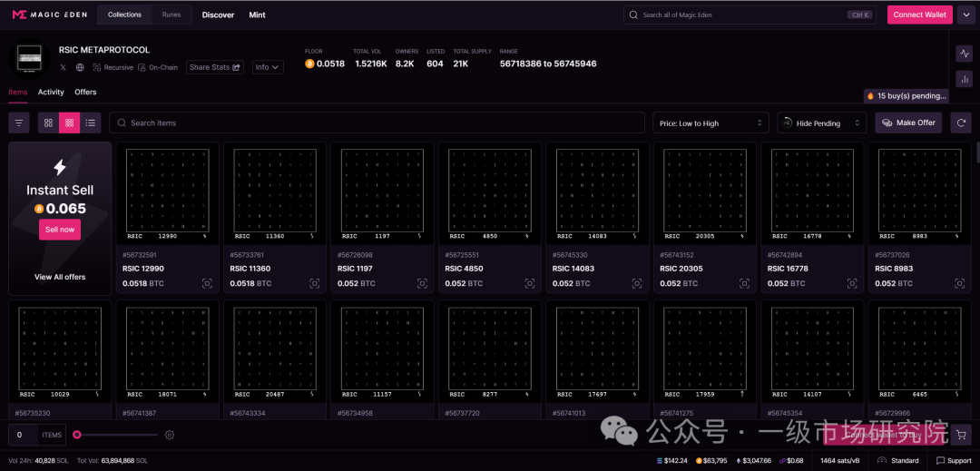Open the RSIC 6465 thumbnail
This screenshot has height=471, width=980.
coord(920,352)
